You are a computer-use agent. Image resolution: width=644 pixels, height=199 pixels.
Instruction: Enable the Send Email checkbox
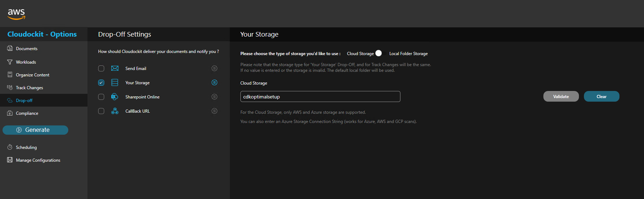click(x=101, y=68)
